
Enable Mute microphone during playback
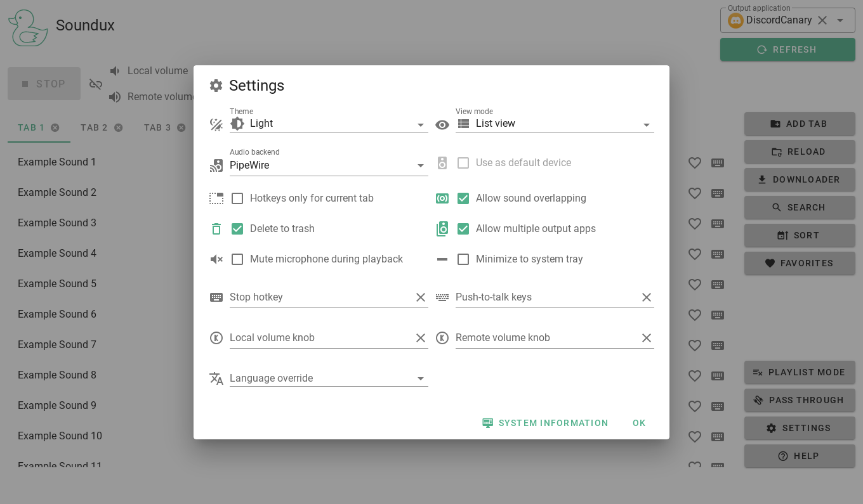point(237,259)
